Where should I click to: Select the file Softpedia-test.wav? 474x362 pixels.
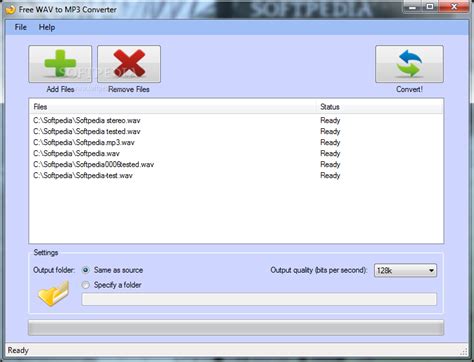tap(83, 175)
